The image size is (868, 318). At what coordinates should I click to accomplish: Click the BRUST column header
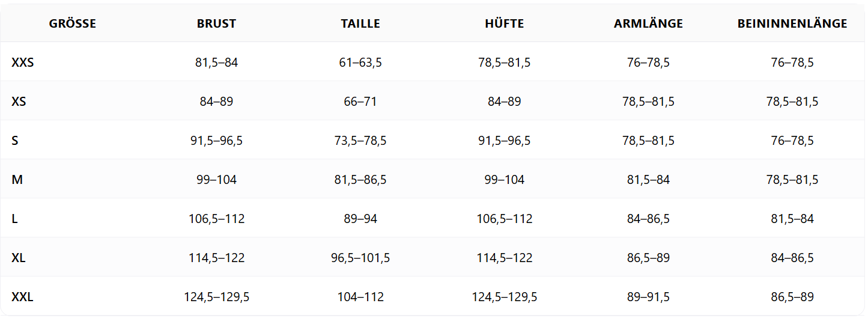pos(216,24)
